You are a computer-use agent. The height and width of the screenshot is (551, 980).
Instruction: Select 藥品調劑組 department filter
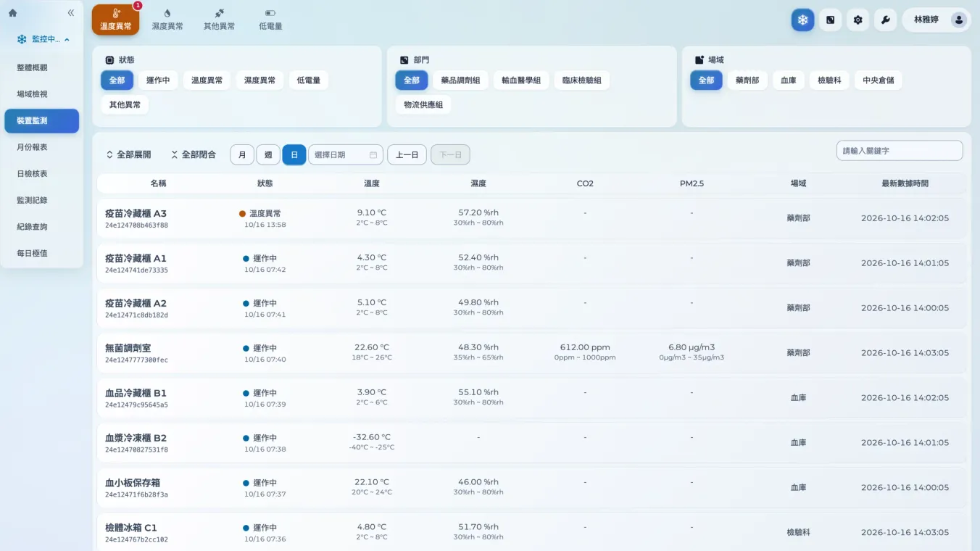(461, 80)
